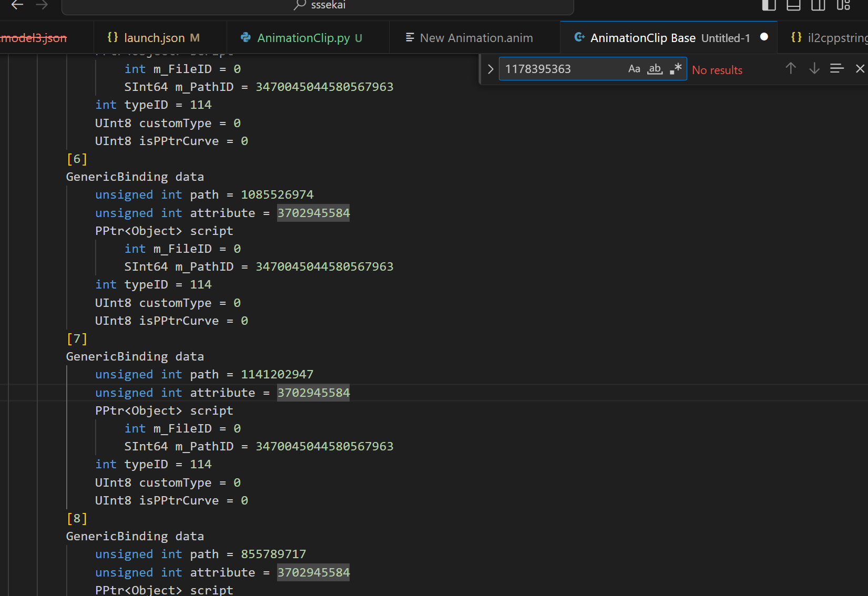Switch to the launch.json tab
Screen dimensions: 868x596
pos(160,38)
